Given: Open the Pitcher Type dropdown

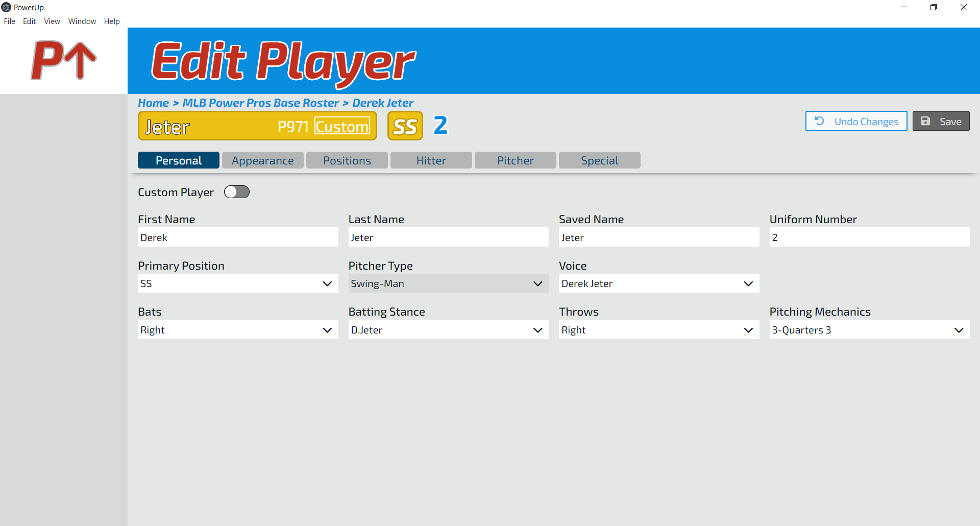Looking at the screenshot, I should (448, 283).
